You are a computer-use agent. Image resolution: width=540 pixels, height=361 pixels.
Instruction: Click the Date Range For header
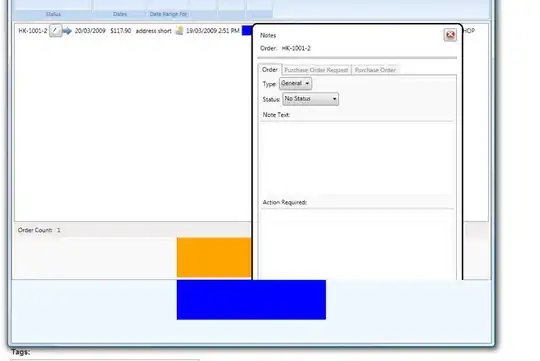pyautogui.click(x=168, y=14)
